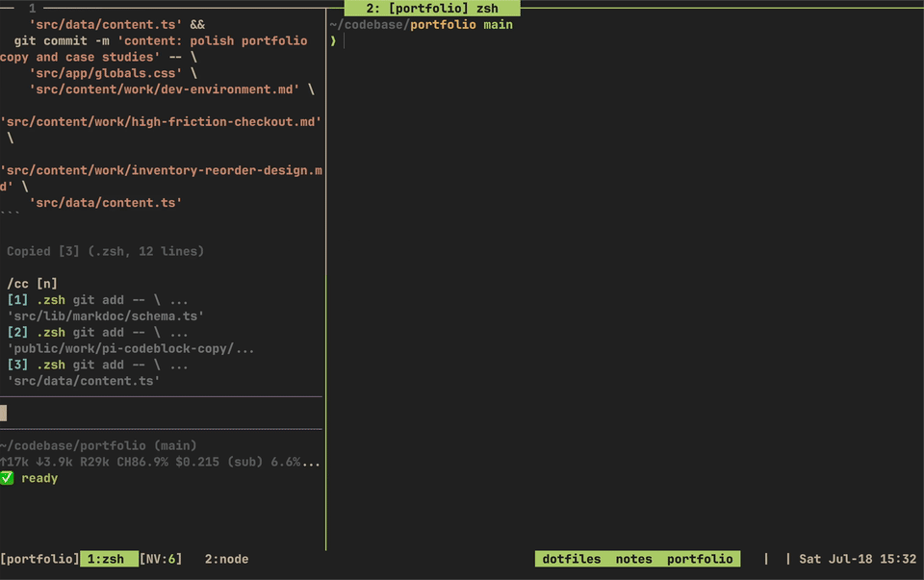Click the '$0.215 (sub)' cost value
The width and height of the screenshot is (924, 580).
point(219,463)
